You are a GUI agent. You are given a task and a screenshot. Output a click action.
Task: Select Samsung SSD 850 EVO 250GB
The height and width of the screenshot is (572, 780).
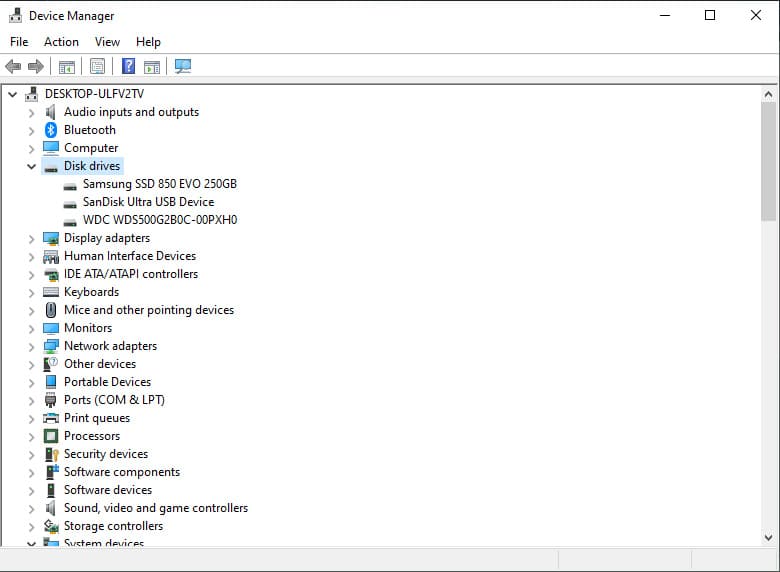click(160, 184)
